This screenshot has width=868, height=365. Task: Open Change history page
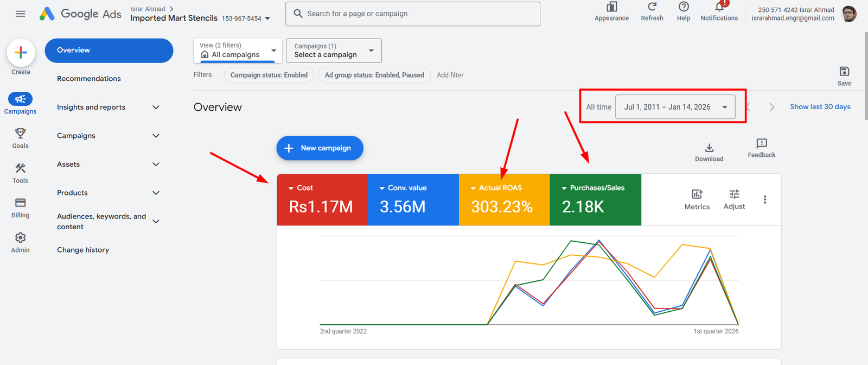tap(83, 250)
